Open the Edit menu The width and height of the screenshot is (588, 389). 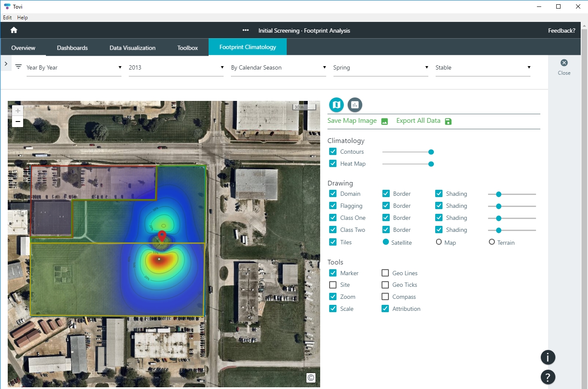pos(7,18)
